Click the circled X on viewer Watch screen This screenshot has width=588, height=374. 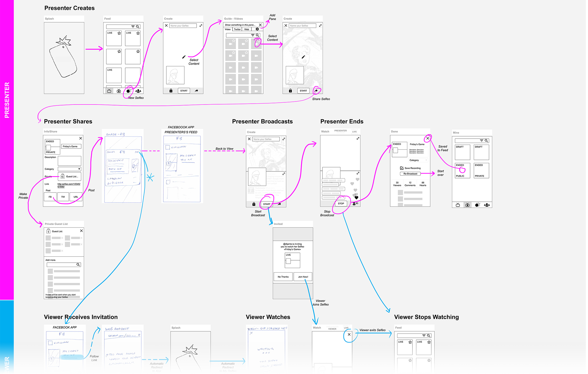349,334
